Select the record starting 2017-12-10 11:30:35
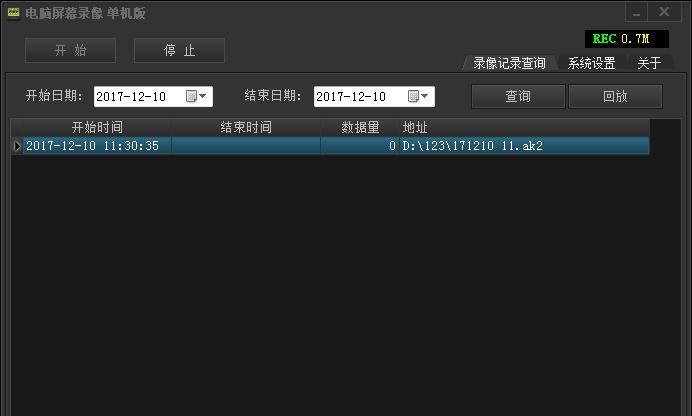Viewport: 692px width, 416px height. pyautogui.click(x=331, y=146)
